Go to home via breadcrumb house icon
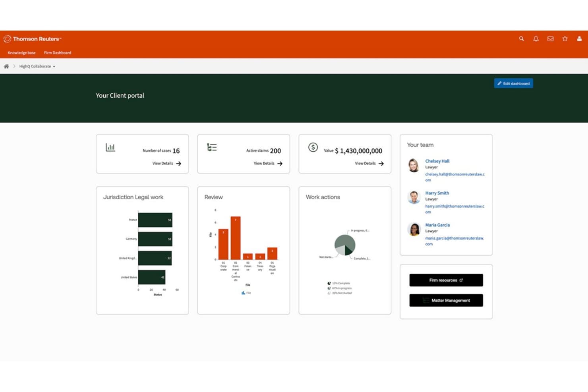This screenshot has height=392, width=588. [6, 66]
